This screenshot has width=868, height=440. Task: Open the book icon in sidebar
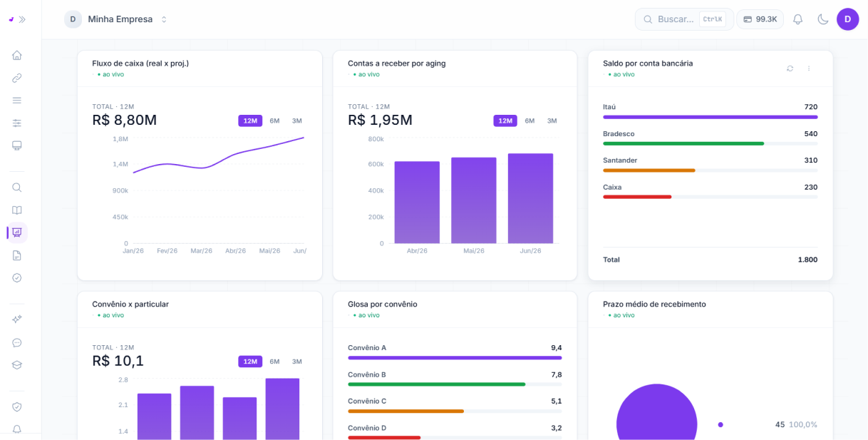pyautogui.click(x=17, y=210)
